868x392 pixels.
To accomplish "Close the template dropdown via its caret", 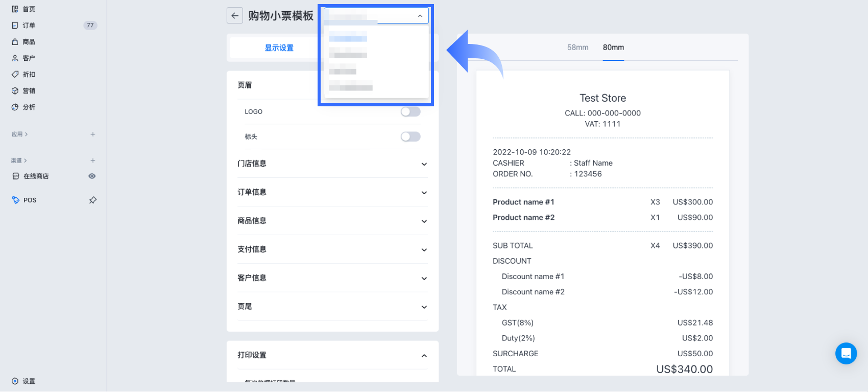I will click(x=420, y=16).
